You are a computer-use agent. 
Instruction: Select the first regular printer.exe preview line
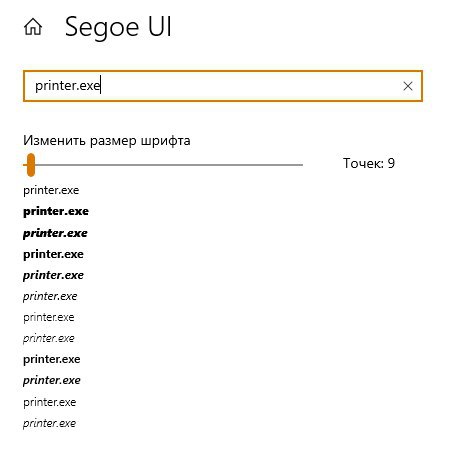pyautogui.click(x=51, y=191)
